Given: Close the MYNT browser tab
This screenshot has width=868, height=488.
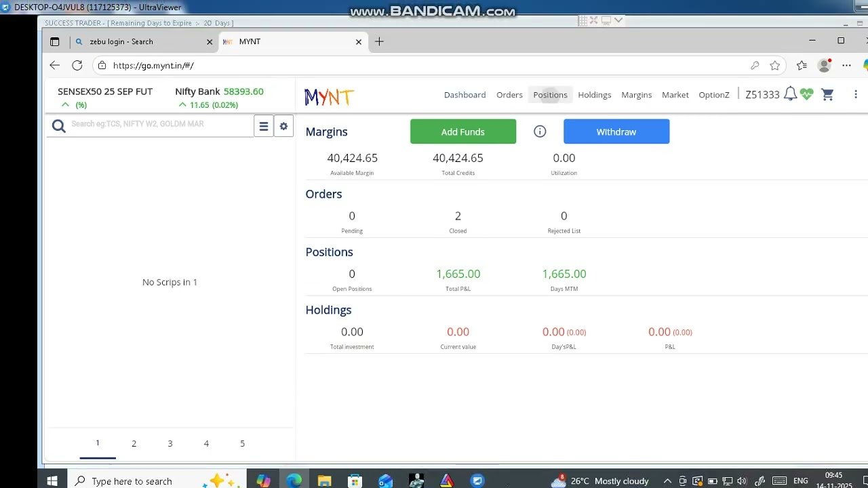Looking at the screenshot, I should point(359,42).
